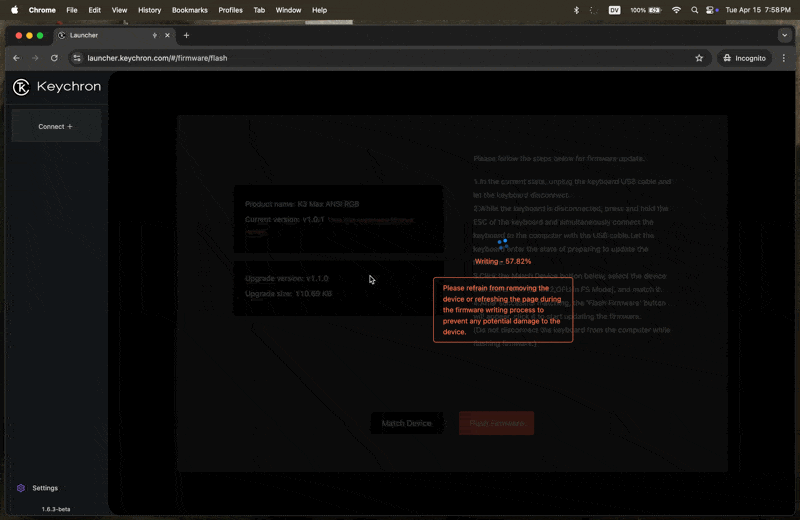Open the Chrome three-dot menu
This screenshot has width=800, height=520.
(x=784, y=58)
